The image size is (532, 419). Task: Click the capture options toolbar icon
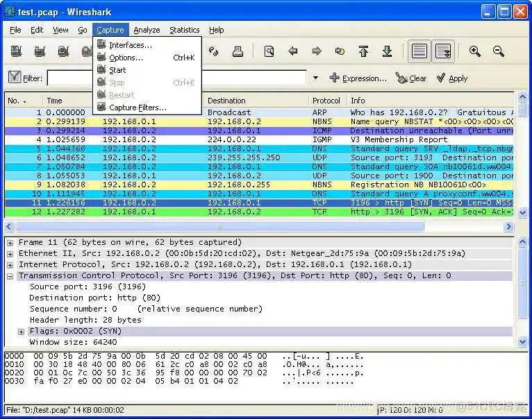coord(40,51)
